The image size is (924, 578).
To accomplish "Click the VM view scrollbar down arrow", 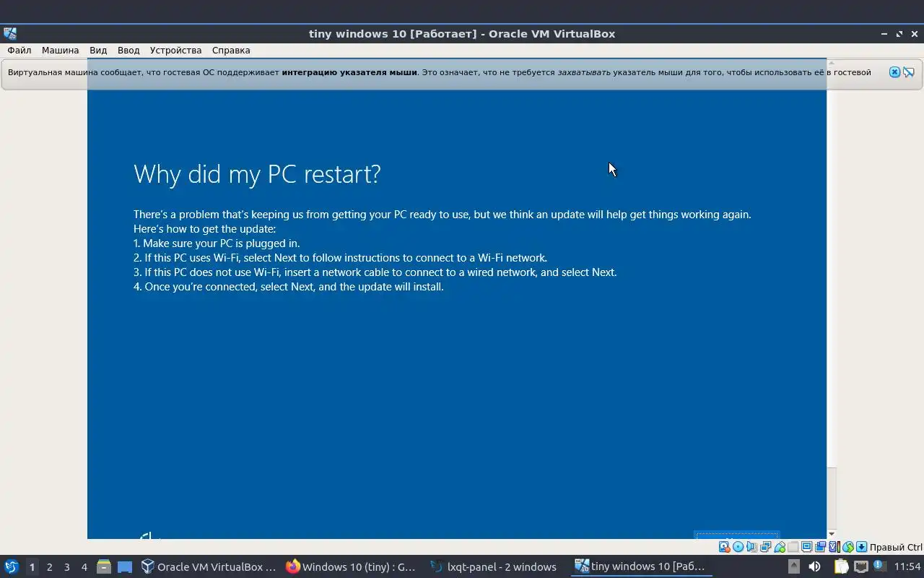I will point(831,534).
